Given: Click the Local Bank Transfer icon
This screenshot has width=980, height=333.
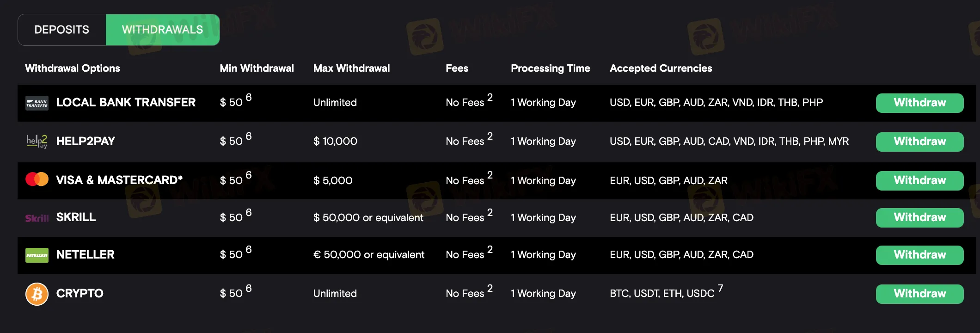Looking at the screenshot, I should pyautogui.click(x=37, y=103).
